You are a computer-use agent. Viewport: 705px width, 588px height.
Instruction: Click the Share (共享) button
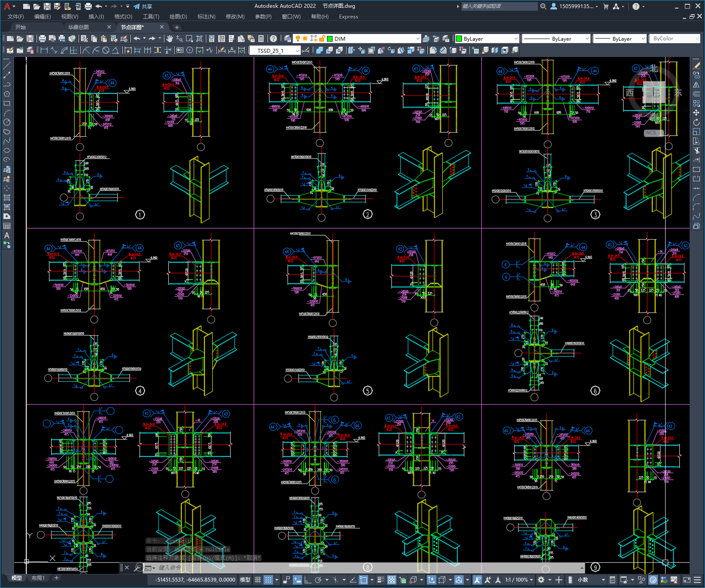(x=143, y=6)
